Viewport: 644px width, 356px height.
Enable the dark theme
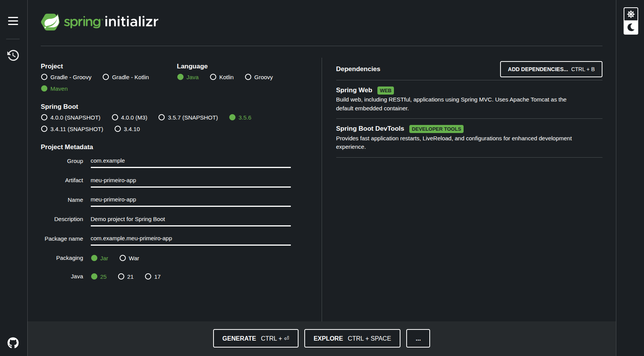pyautogui.click(x=631, y=27)
